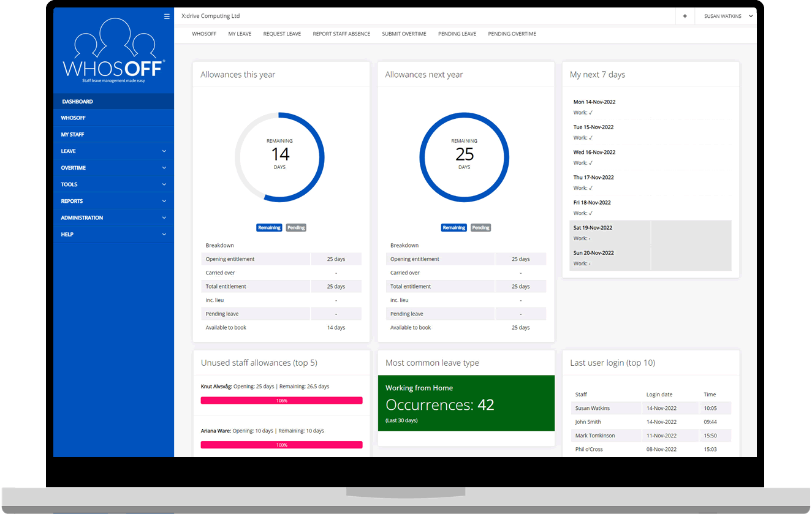
Task: Expand the LEAVE section in the sidebar
Action: [x=113, y=151]
